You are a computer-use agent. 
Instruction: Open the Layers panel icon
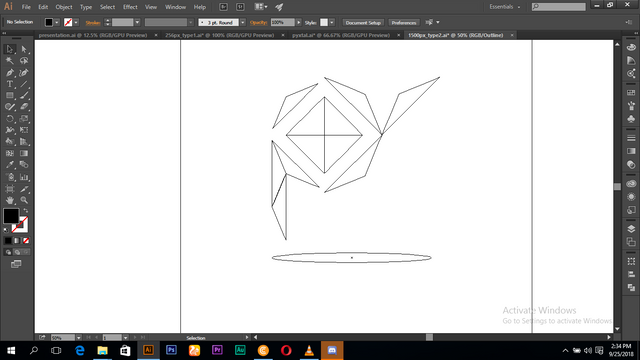click(631, 229)
